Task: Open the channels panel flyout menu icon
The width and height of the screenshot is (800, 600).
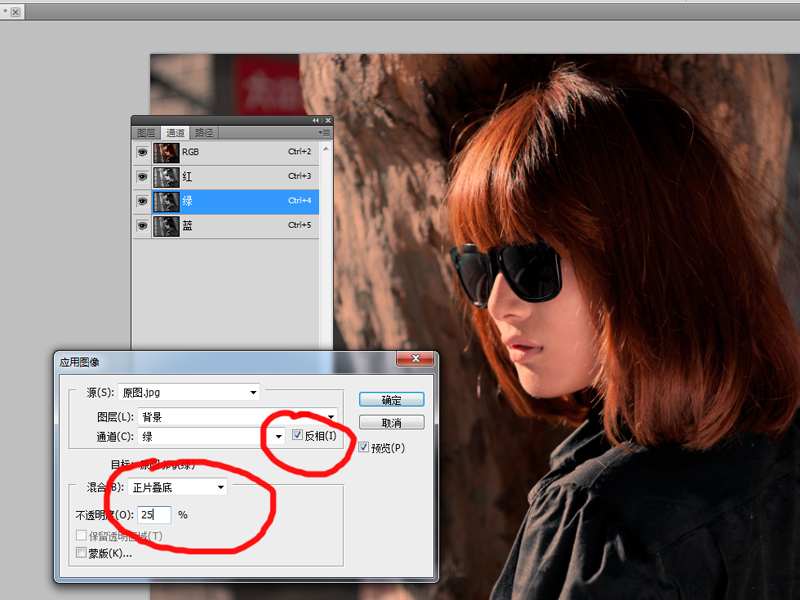Action: coord(324,132)
